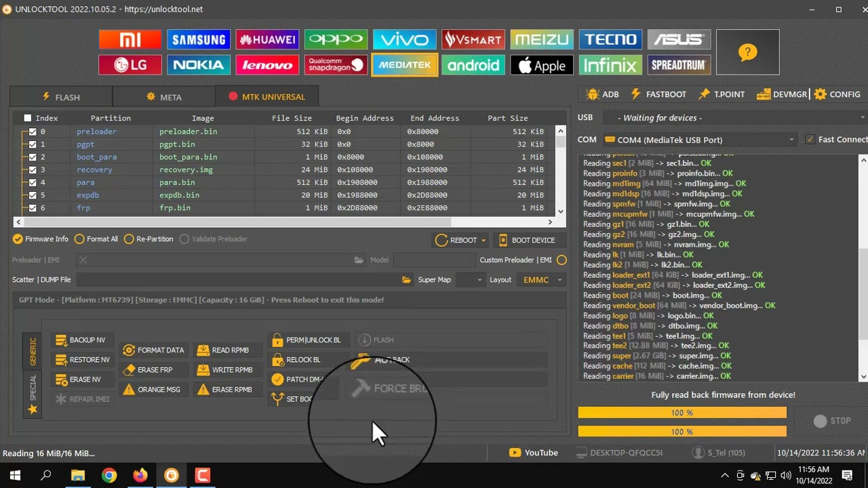The width and height of the screenshot is (868, 488).
Task: Select the Format All radio option
Action: tap(96, 239)
